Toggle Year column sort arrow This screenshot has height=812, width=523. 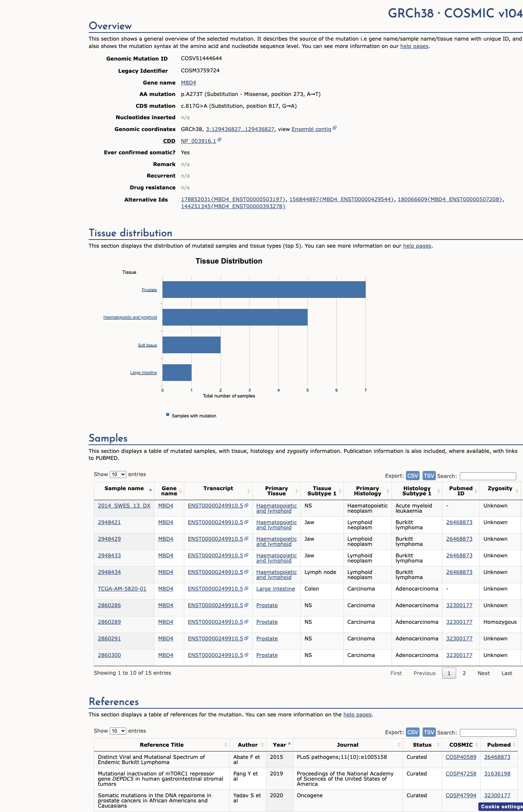pyautogui.click(x=289, y=743)
